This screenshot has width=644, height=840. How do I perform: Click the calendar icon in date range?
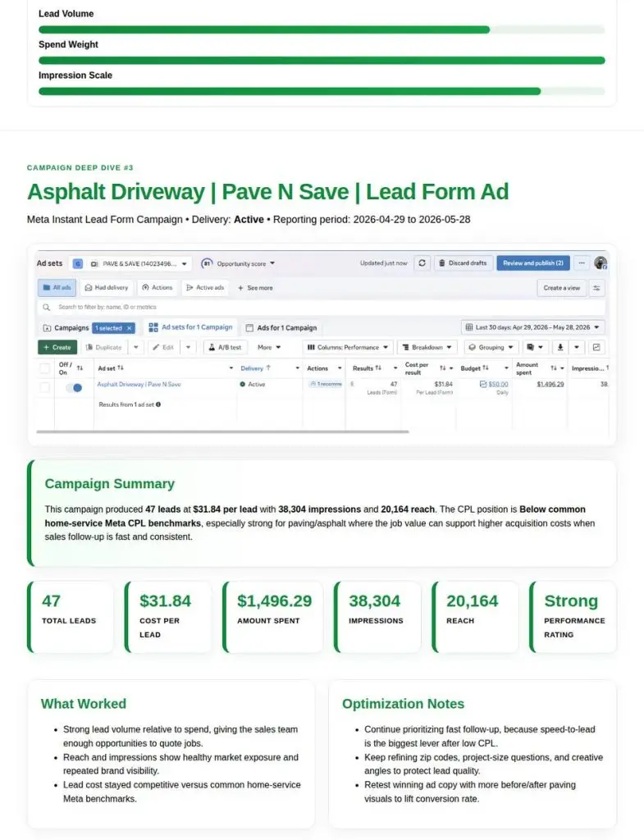(468, 327)
